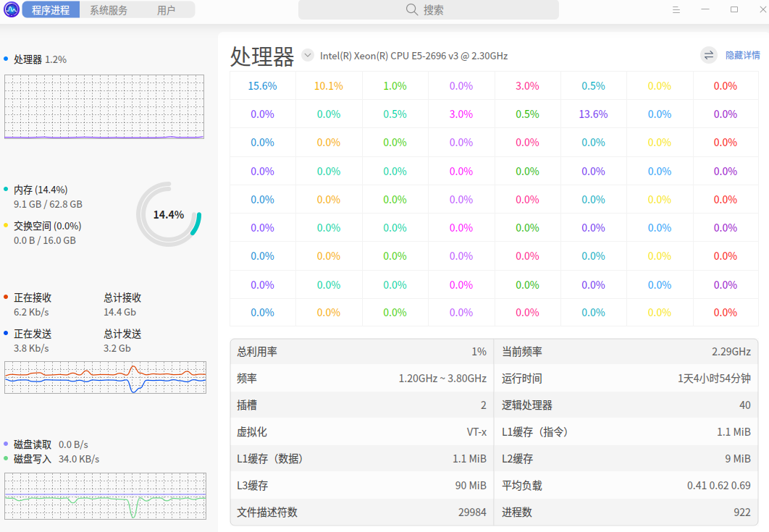769x532 pixels.
Task: Click the switch view arrows icon
Action: (709, 56)
